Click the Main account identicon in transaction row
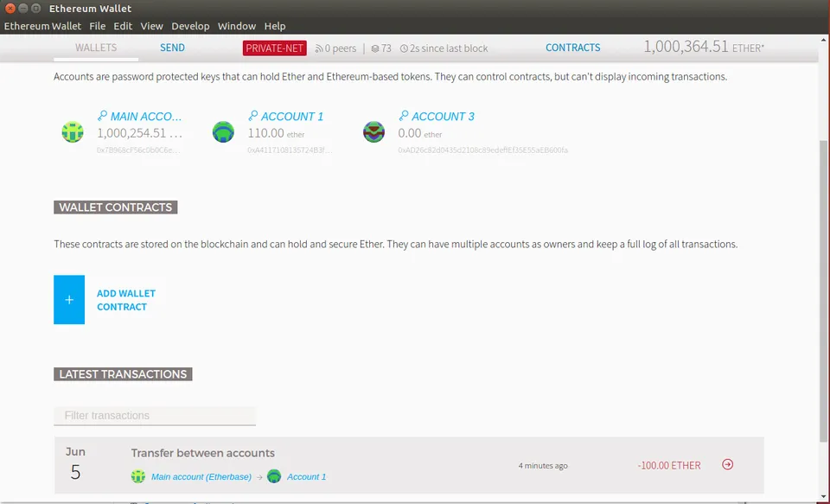Image resolution: width=830 pixels, height=504 pixels. (138, 476)
